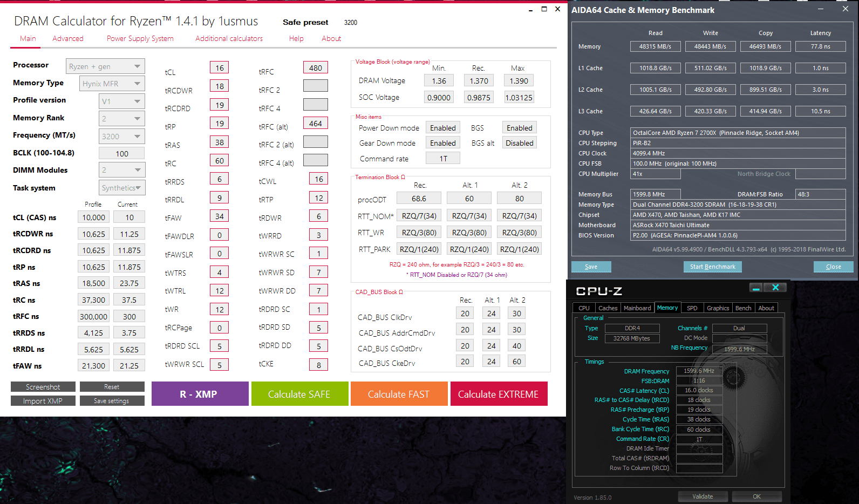Close the AIDA64 Cache & Memory Benchmark window

[x=845, y=9]
